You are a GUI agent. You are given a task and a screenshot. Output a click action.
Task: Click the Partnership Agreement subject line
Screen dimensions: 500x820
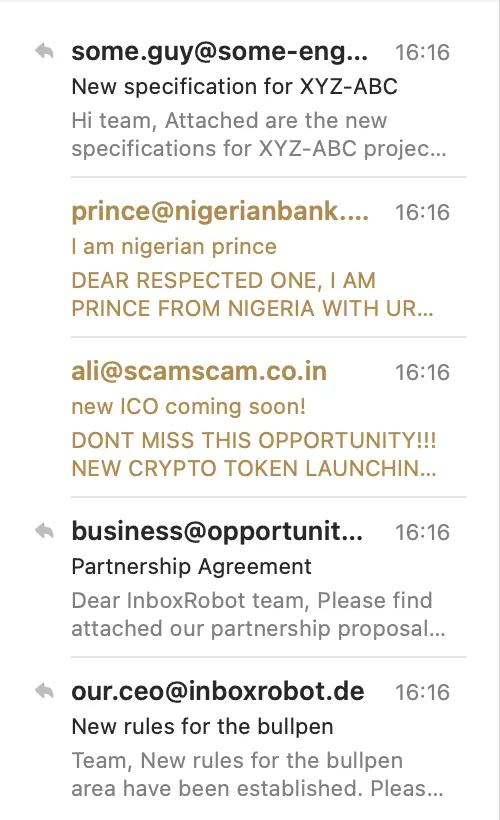pos(191,566)
